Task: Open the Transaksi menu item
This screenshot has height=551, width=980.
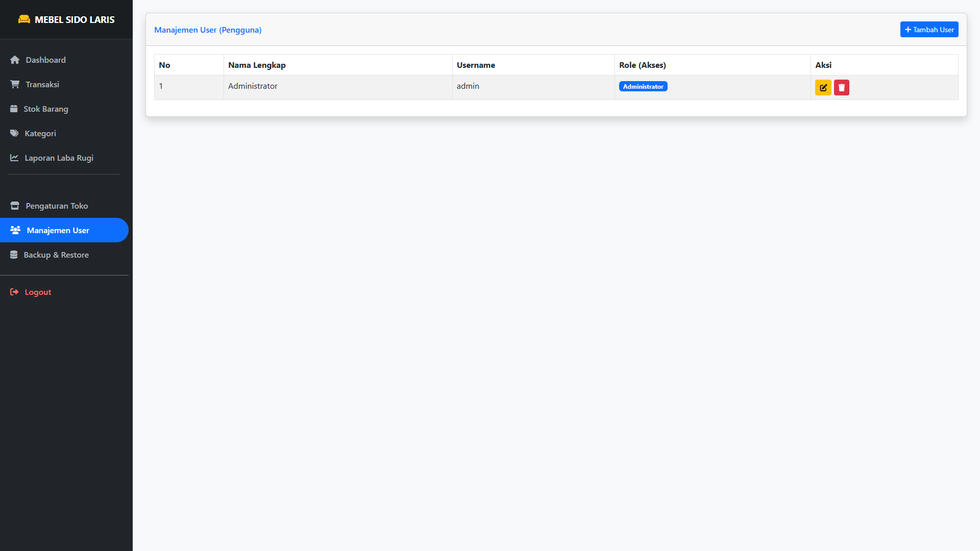Action: (x=42, y=85)
